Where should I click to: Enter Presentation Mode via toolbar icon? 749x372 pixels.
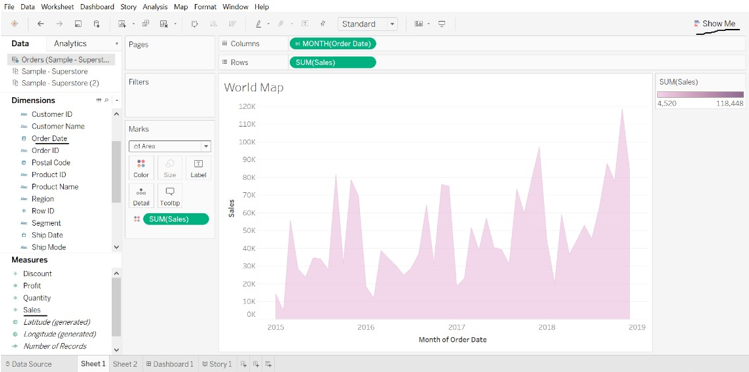(x=442, y=24)
